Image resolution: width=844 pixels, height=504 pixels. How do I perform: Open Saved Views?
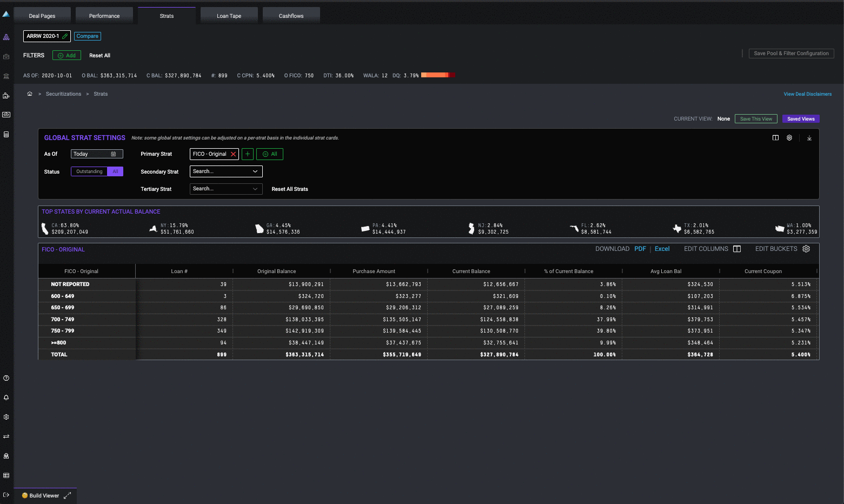(801, 118)
